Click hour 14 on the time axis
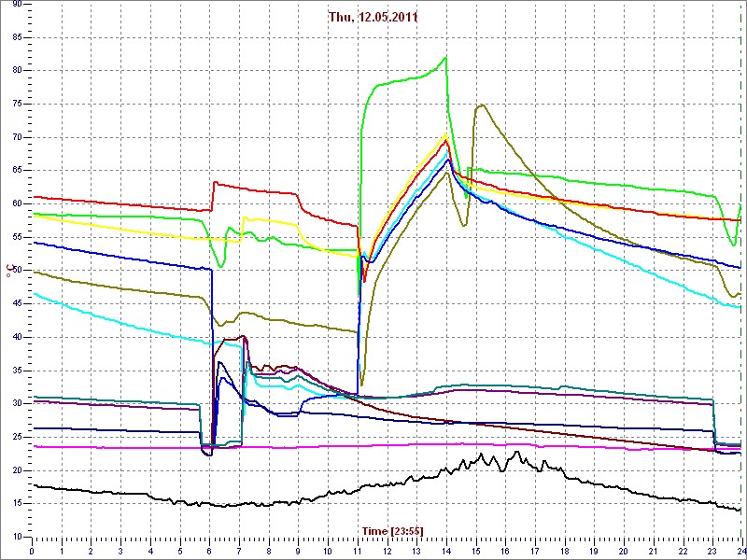This screenshot has height=560, width=747. [445, 551]
